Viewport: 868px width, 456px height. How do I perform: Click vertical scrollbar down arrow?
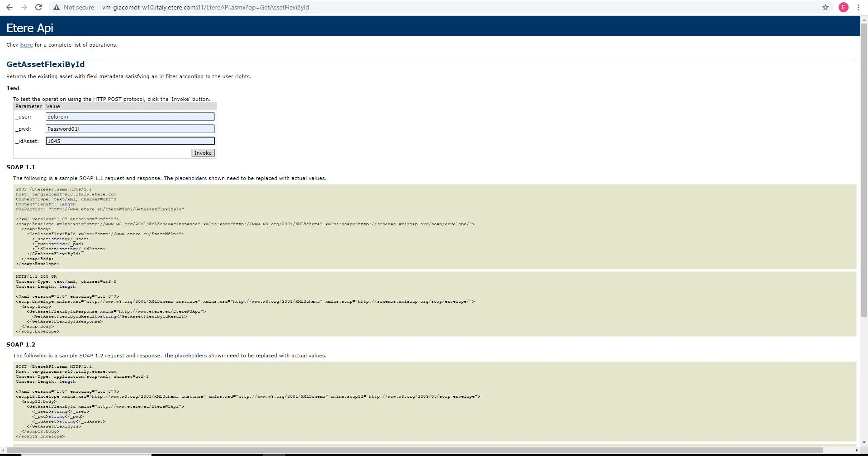[864, 442]
